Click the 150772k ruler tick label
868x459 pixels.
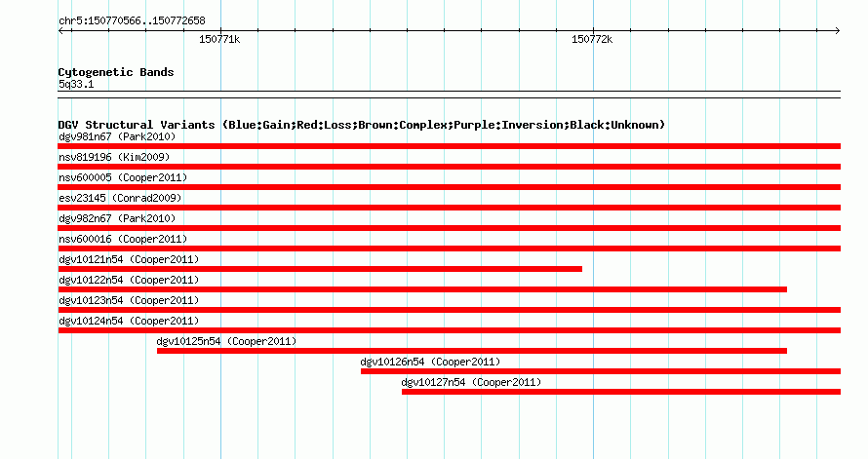(592, 39)
